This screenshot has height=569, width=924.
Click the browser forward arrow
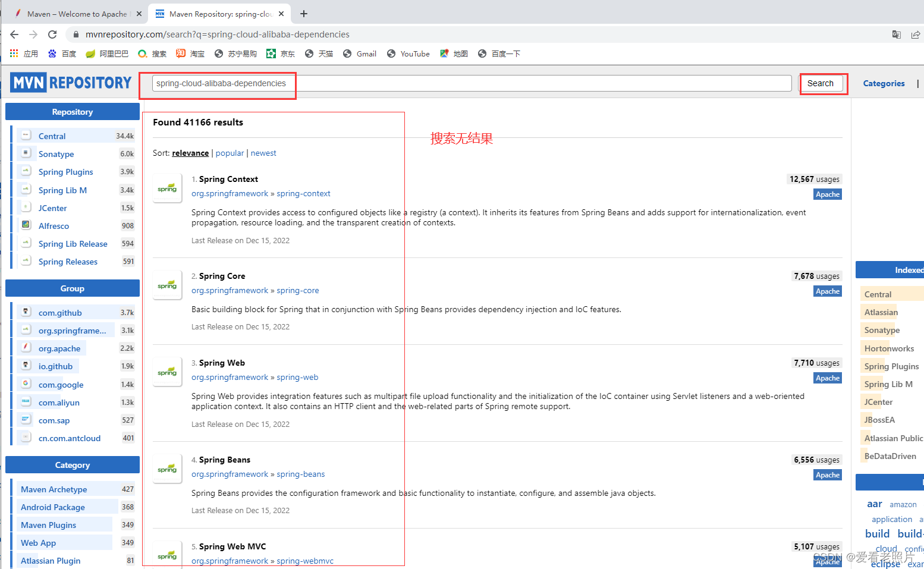[x=33, y=34]
